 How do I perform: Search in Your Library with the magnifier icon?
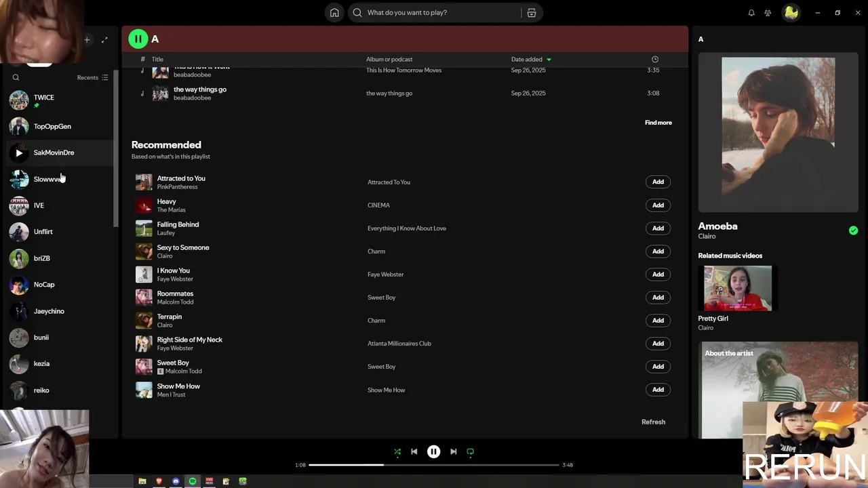click(16, 77)
